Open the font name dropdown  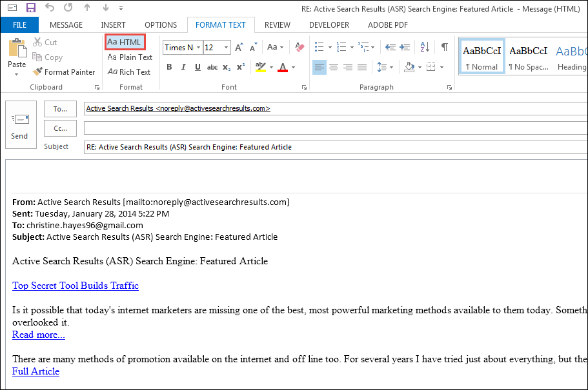point(198,48)
